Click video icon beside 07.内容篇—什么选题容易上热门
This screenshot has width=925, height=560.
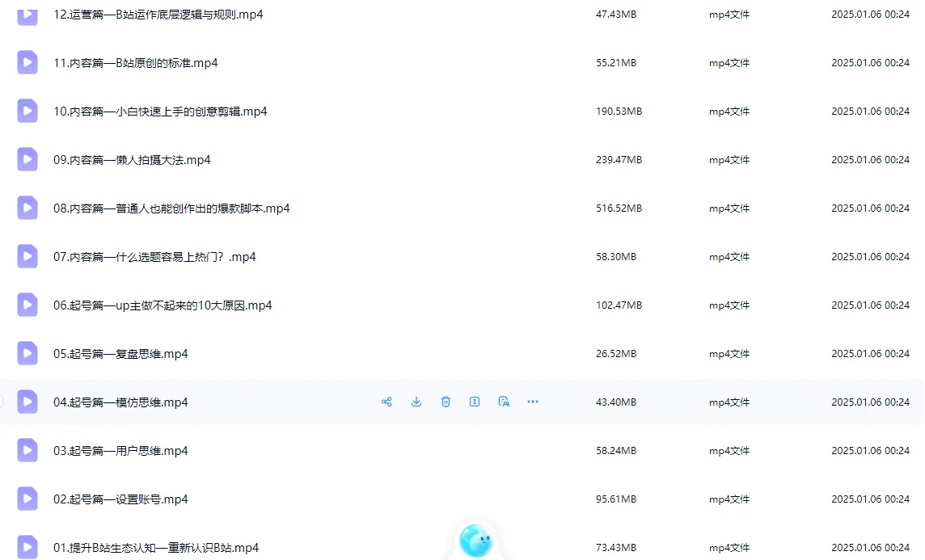tap(27, 256)
